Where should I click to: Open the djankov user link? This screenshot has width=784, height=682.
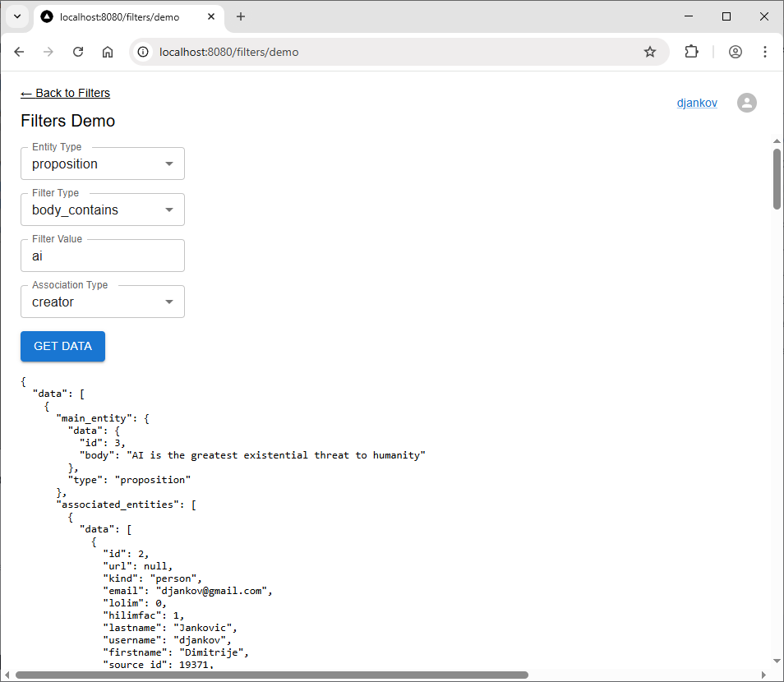pos(697,103)
